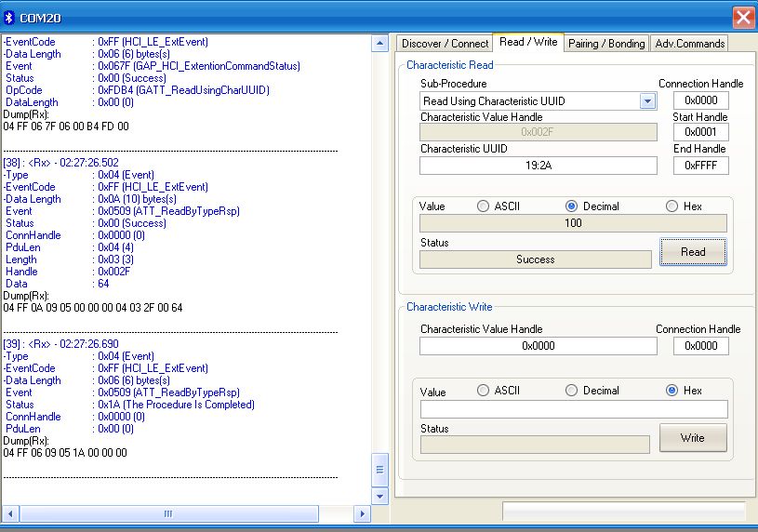Click the Event line 0x067F (GAP_HCI_ExtentionCommandStatus)
The width and height of the screenshot is (758, 532).
pyautogui.click(x=153, y=66)
